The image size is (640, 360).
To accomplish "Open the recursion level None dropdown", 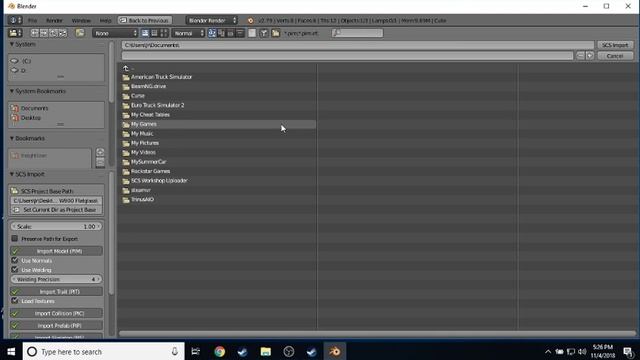I will point(115,33).
